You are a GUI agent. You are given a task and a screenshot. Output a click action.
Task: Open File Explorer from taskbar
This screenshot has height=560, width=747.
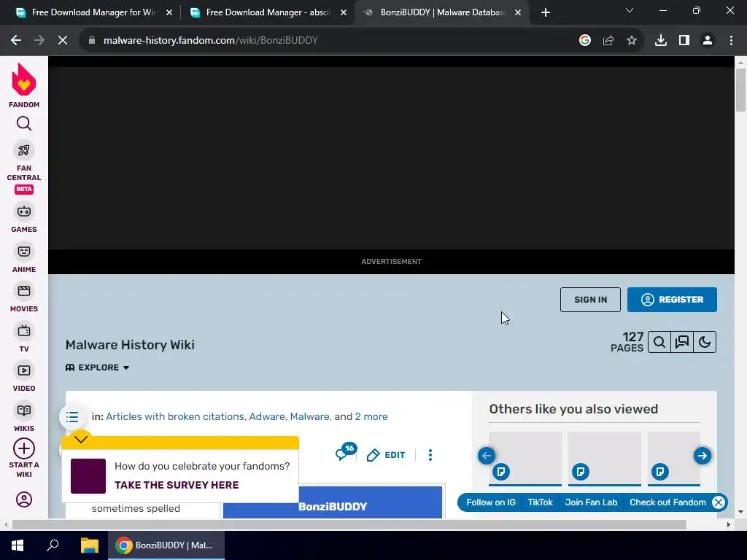(x=89, y=545)
